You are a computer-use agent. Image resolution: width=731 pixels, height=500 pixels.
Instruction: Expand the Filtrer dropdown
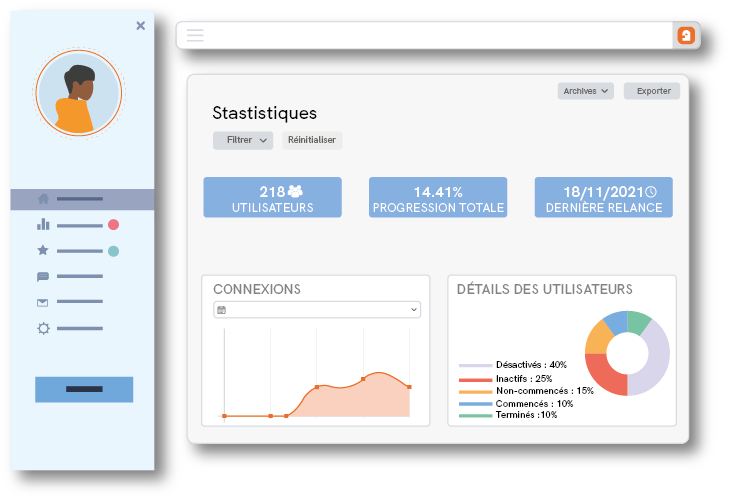243,140
